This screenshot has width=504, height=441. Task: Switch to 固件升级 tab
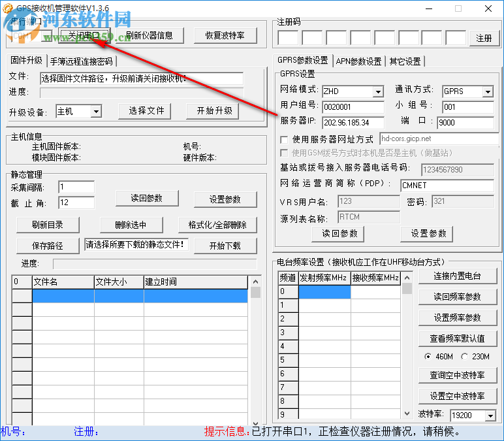point(27,60)
